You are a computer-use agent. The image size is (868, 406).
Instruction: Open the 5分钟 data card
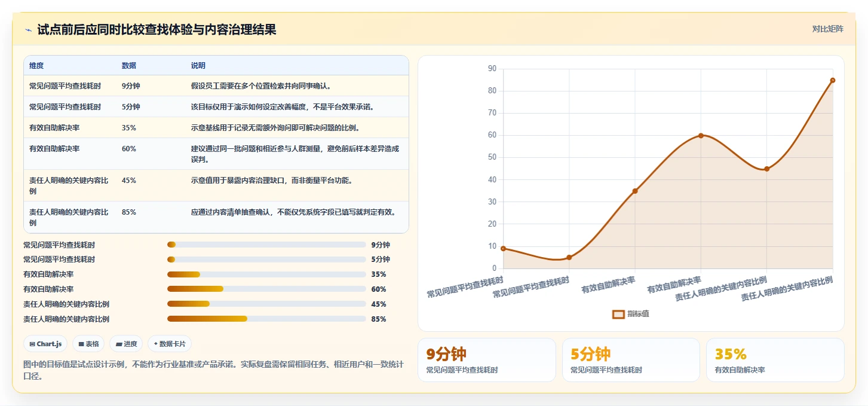pyautogui.click(x=631, y=360)
